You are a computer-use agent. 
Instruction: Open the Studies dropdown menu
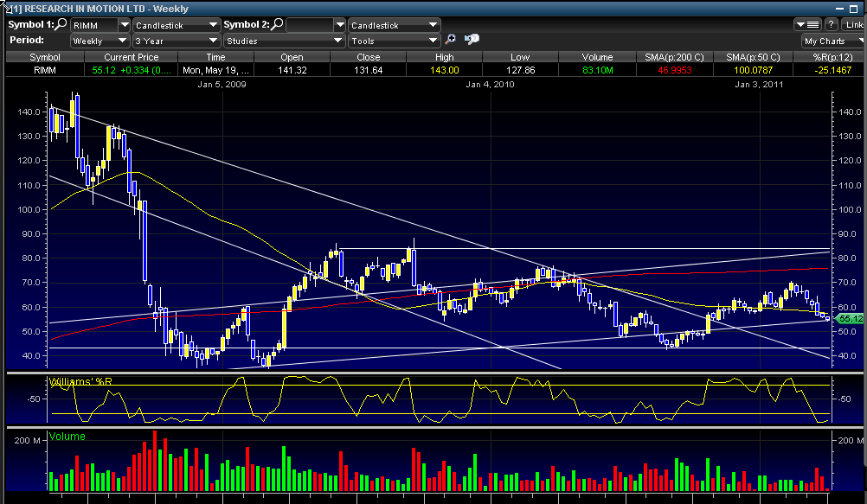[x=285, y=41]
